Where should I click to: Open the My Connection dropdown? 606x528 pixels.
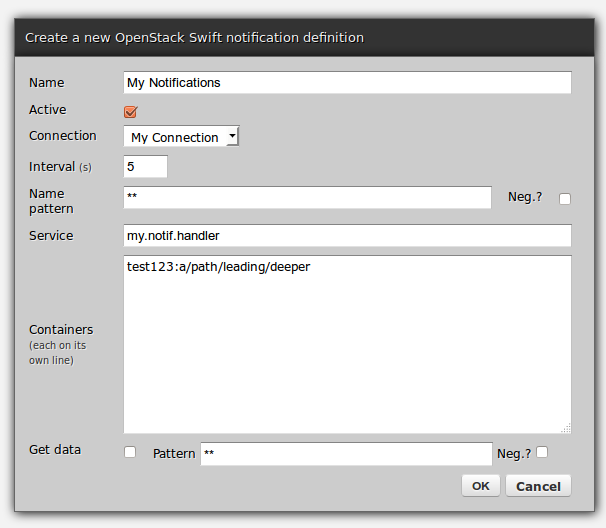[x=181, y=137]
